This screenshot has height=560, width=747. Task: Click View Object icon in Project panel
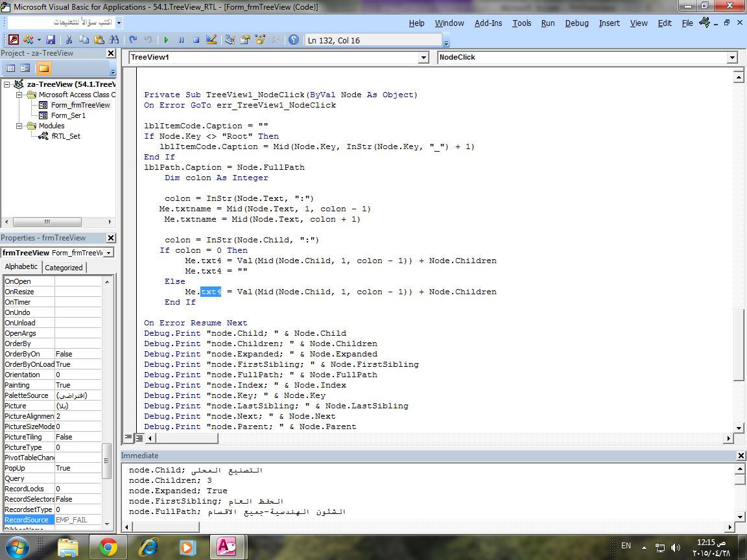coord(25,68)
